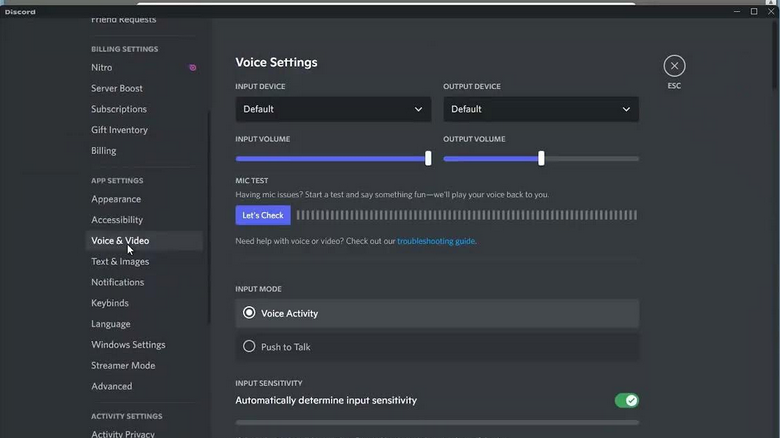The height and width of the screenshot is (438, 780).
Task: Click the mic test level meter bar
Action: 467,215
